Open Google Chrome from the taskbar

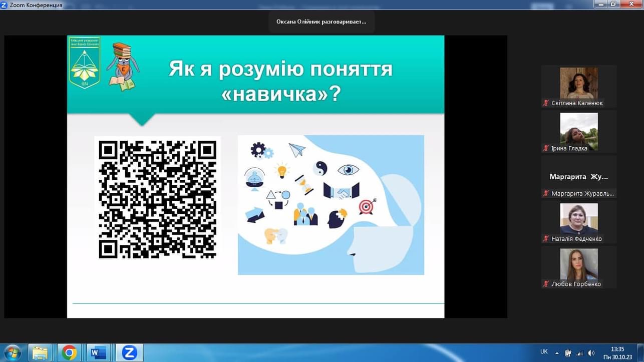[69, 353]
